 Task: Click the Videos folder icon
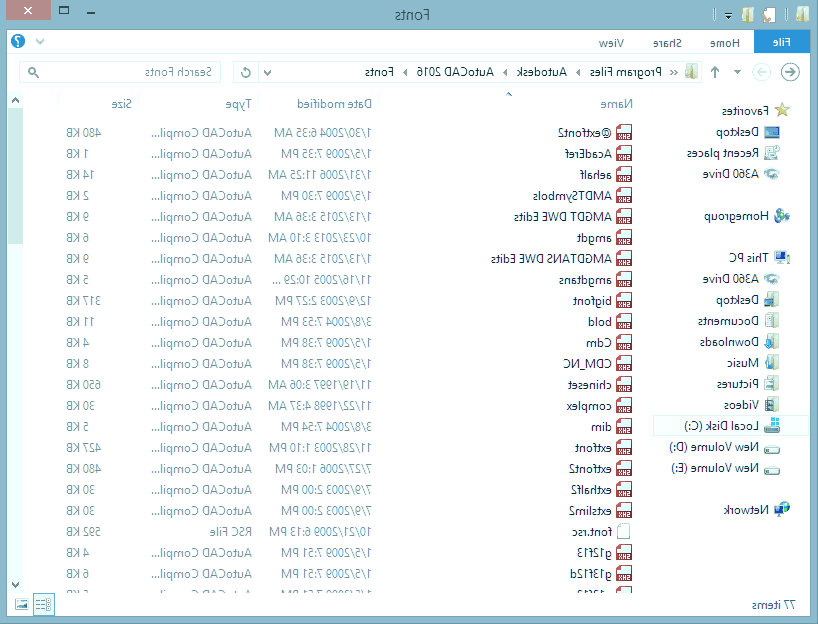pos(772,404)
